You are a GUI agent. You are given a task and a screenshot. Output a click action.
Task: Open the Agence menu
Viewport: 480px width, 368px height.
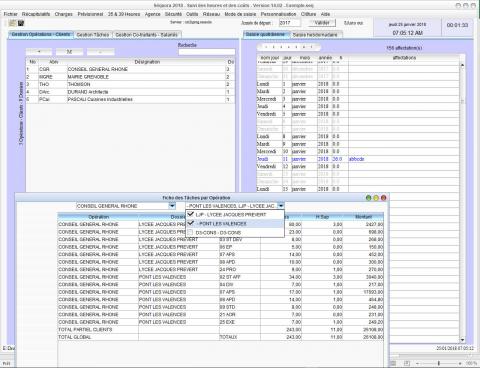(x=153, y=14)
